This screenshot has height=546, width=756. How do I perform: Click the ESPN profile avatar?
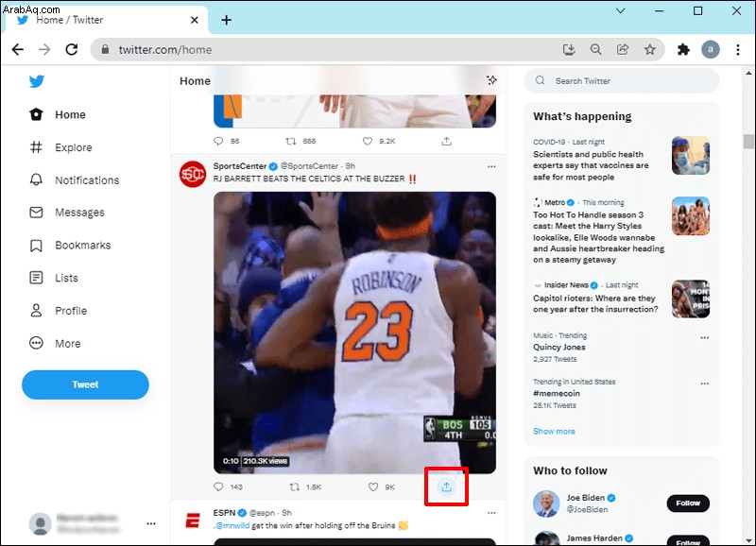coord(193,520)
